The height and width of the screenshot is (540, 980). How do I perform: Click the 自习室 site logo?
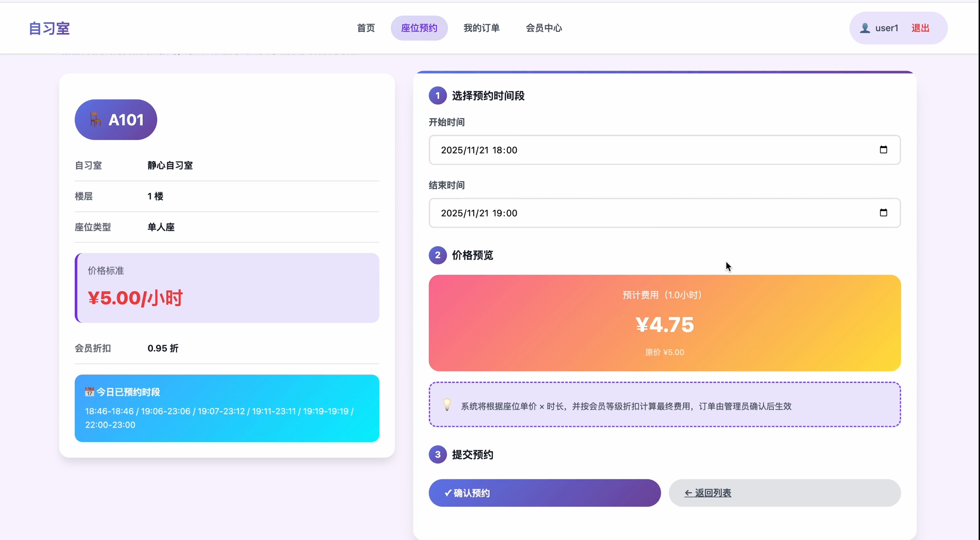[49, 29]
